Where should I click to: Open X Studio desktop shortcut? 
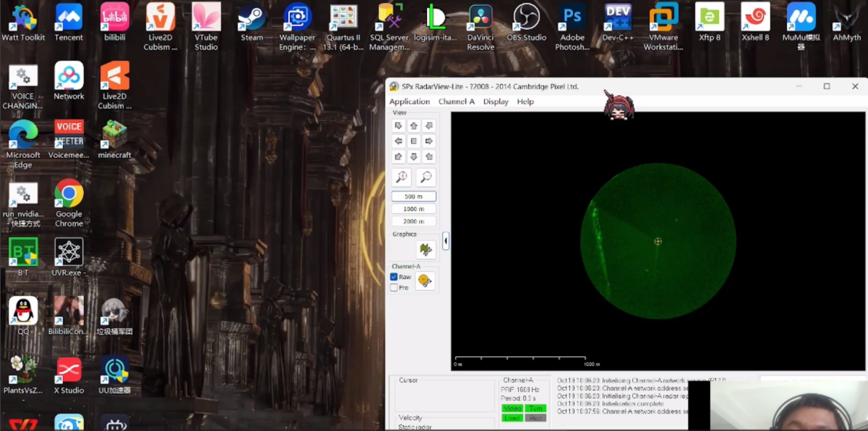(x=69, y=375)
